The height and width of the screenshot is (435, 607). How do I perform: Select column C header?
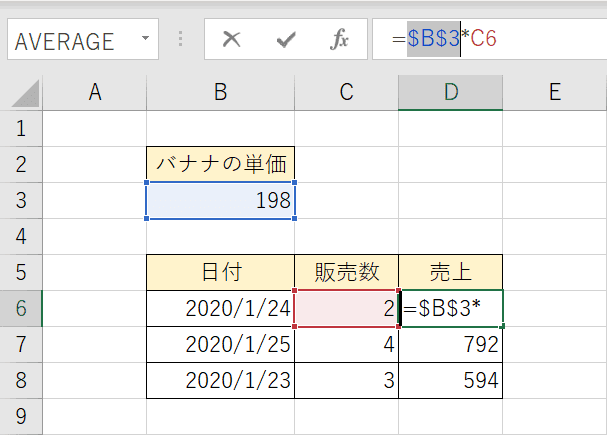[346, 92]
